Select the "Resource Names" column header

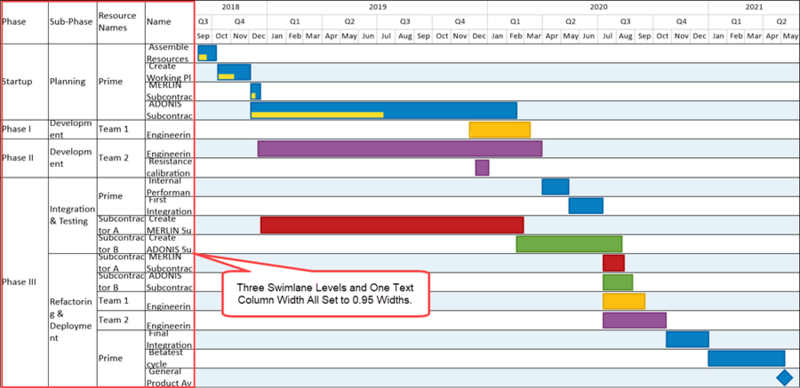click(x=121, y=22)
